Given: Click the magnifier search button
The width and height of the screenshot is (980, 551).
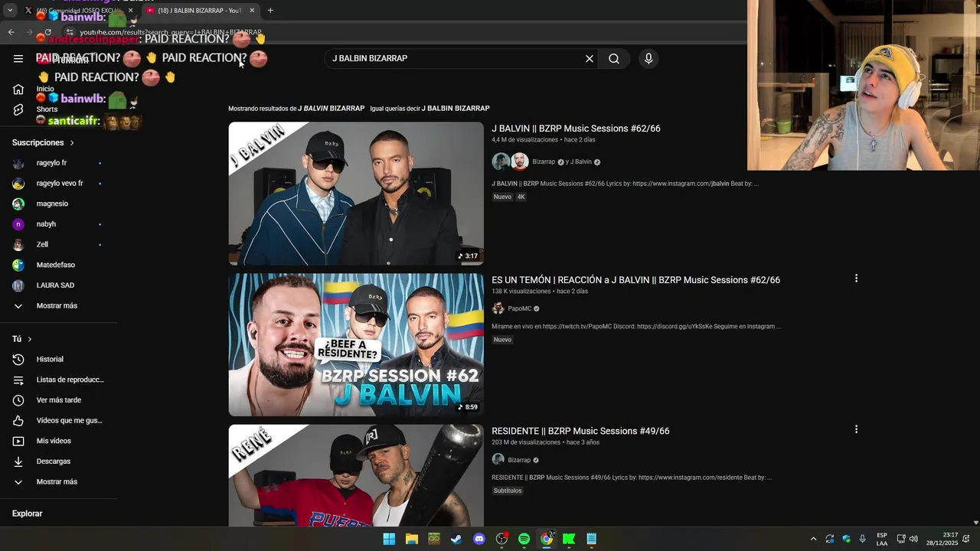Looking at the screenshot, I should click(614, 59).
